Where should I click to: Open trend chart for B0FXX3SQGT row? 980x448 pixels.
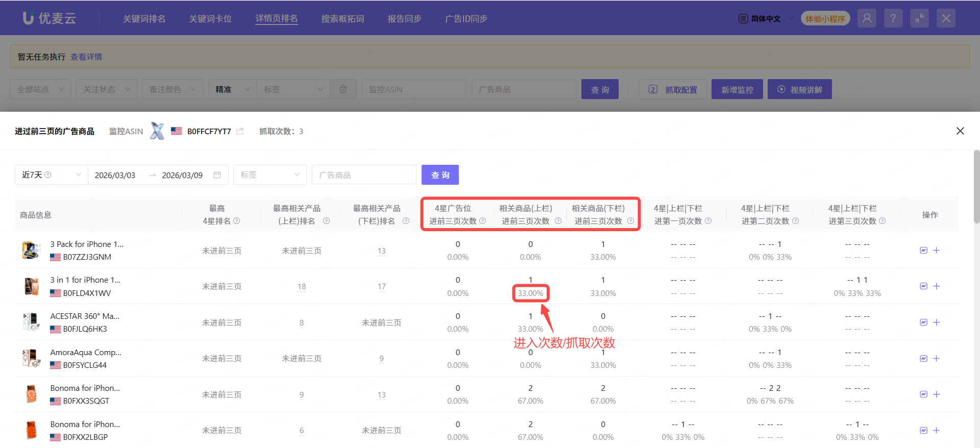(x=923, y=394)
